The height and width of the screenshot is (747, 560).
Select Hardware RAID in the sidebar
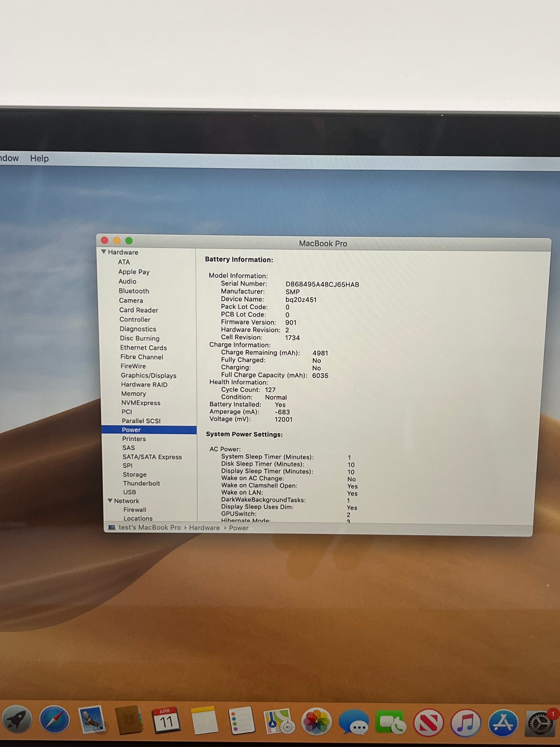(144, 385)
